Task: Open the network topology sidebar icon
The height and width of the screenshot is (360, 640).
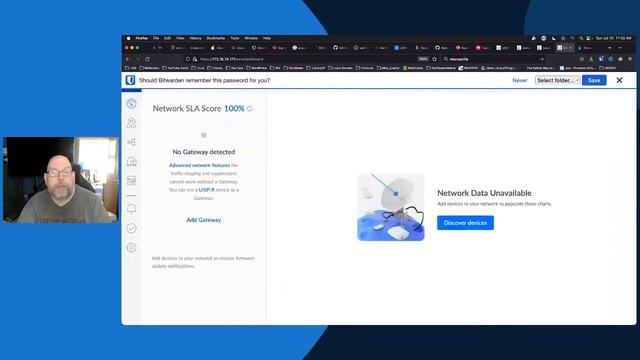Action: coord(131,142)
